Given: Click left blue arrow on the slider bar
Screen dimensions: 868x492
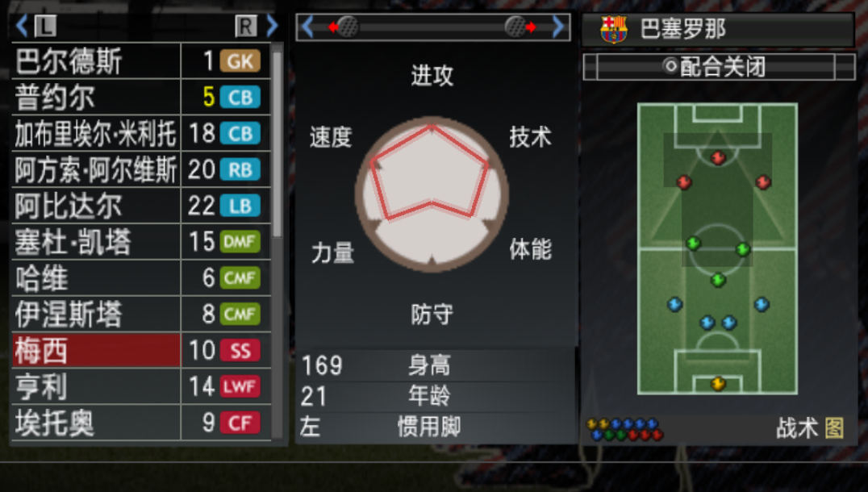Looking at the screenshot, I should point(308,27).
